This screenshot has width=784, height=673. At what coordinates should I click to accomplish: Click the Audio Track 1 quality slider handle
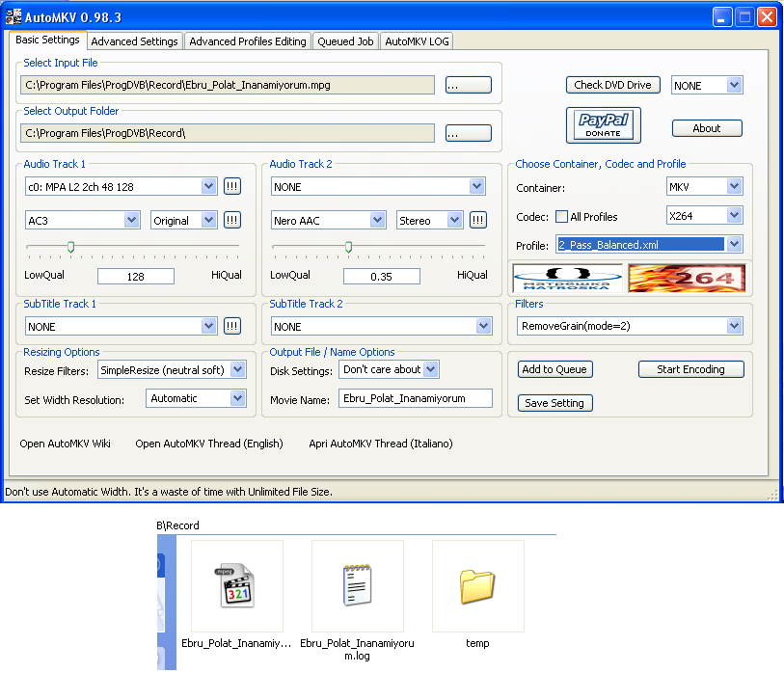tap(71, 247)
